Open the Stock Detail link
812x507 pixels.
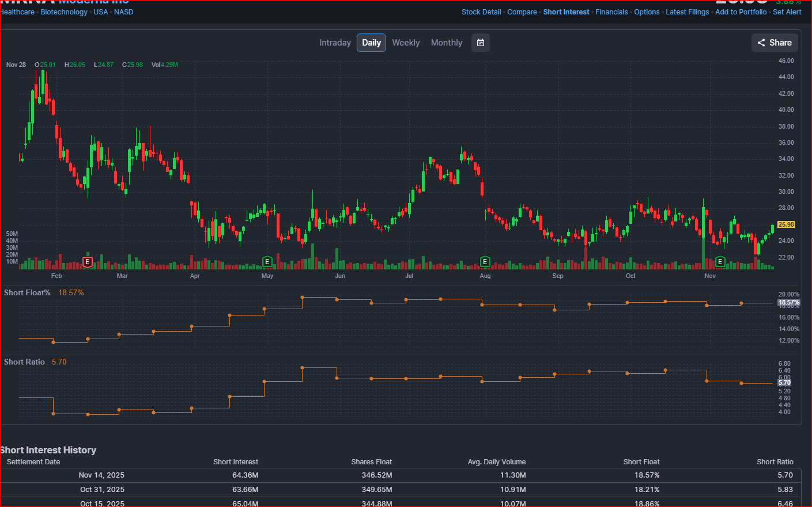[x=481, y=12]
